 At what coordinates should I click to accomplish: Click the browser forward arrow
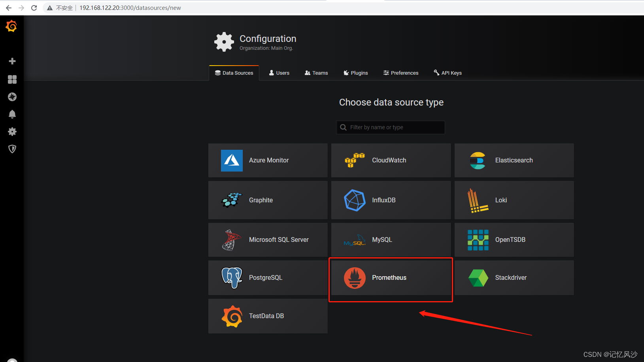pyautogui.click(x=21, y=8)
